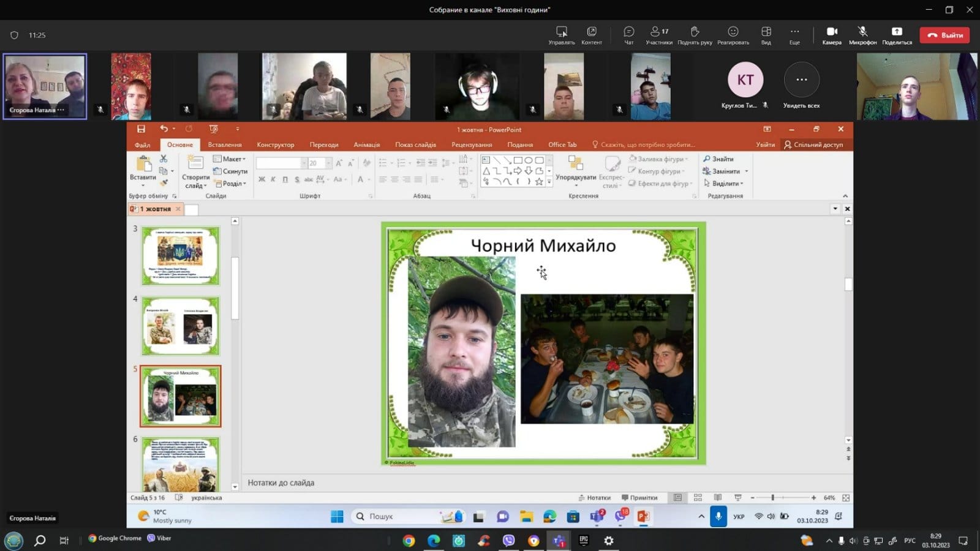This screenshot has height=551, width=980.
Task: Click the Shared access button
Action: click(813, 145)
